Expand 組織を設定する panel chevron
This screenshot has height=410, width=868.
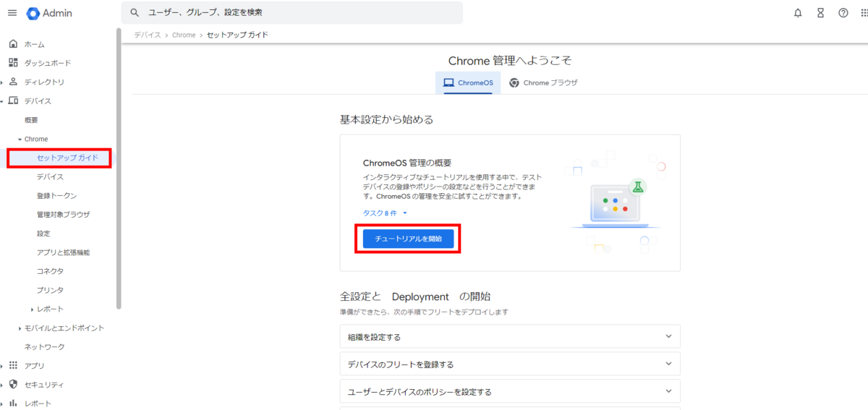tap(669, 336)
